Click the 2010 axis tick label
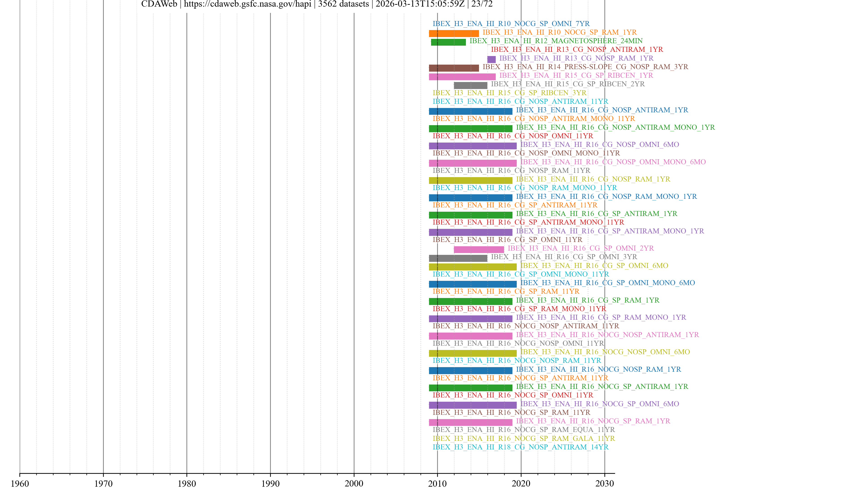The image size is (868, 488). [x=437, y=484]
